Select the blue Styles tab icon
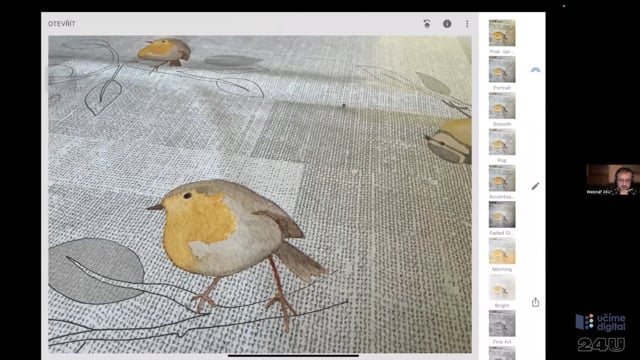Image resolution: width=640 pixels, height=360 pixels. tap(536, 70)
